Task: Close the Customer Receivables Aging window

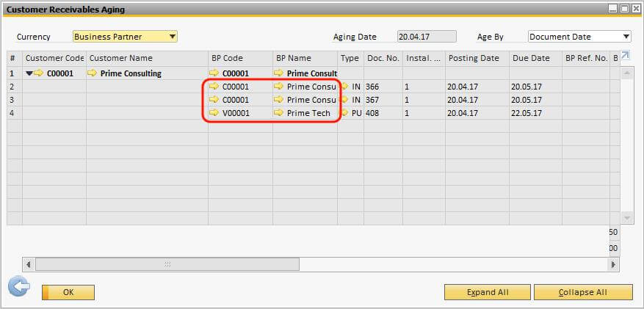Action: pyautogui.click(x=636, y=9)
